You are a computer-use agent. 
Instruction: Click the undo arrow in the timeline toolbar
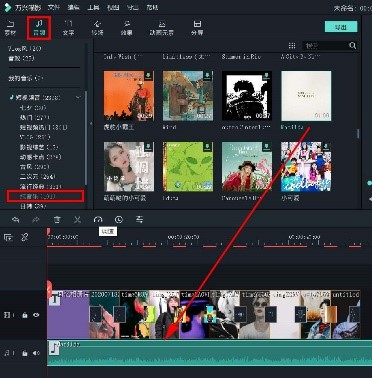[x=16, y=219]
